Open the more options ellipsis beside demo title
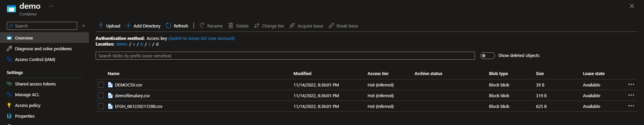Image resolution: width=644 pixels, height=125 pixels. coord(51,6)
